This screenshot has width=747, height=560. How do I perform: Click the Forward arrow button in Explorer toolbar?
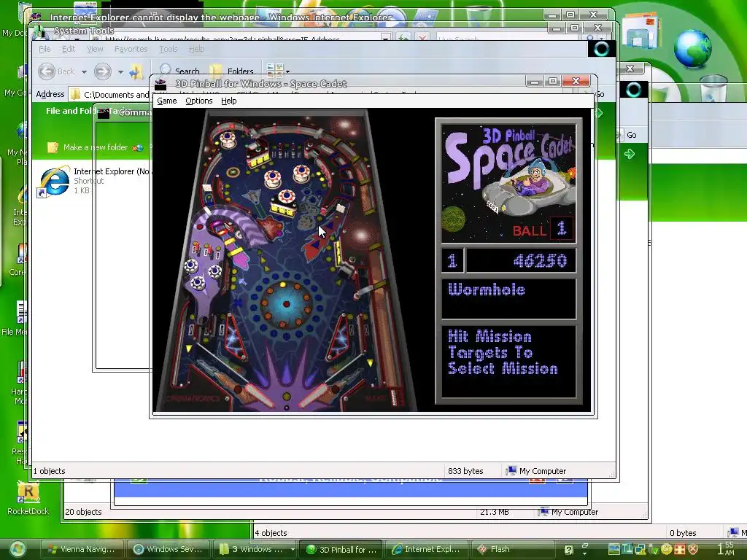point(102,71)
